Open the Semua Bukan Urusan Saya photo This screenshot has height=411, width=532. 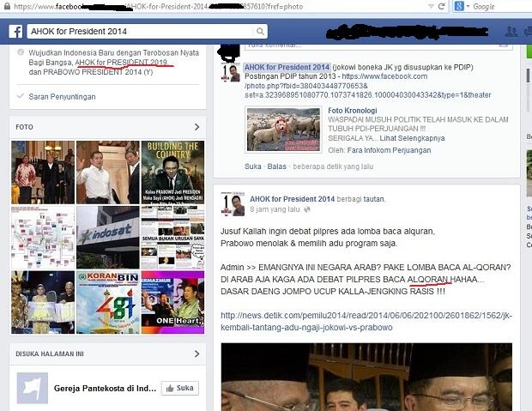coord(172,237)
